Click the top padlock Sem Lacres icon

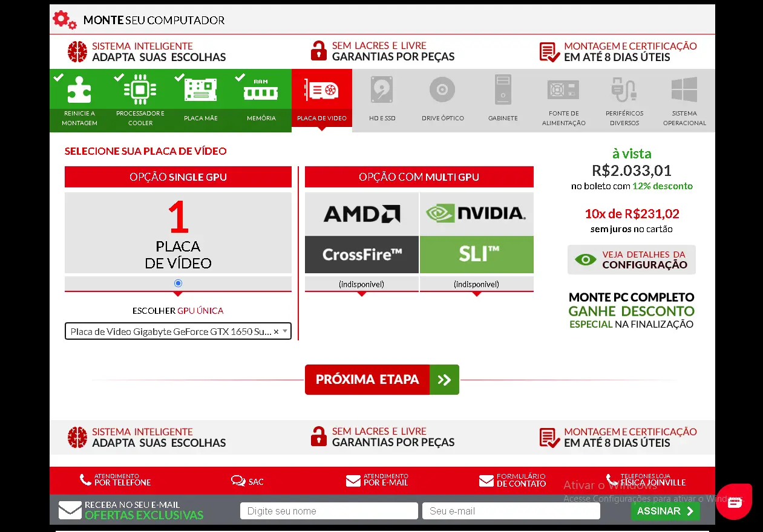click(x=319, y=51)
